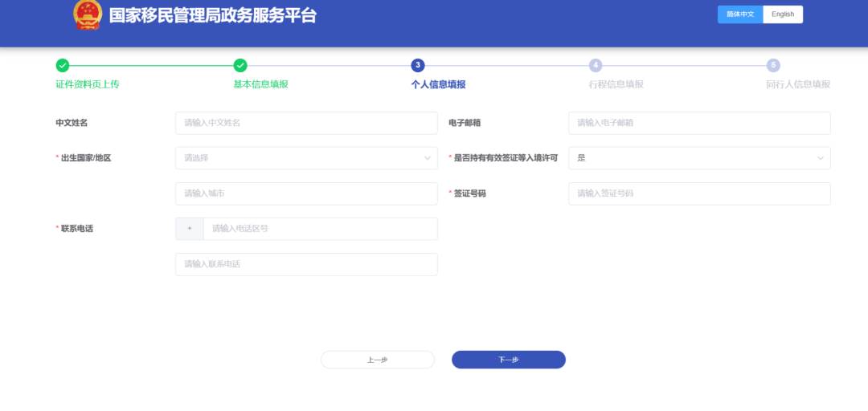Expand the 是否持有有效签证 dropdown arrow
Screen dimensions: 868x411
pyautogui.click(x=821, y=158)
